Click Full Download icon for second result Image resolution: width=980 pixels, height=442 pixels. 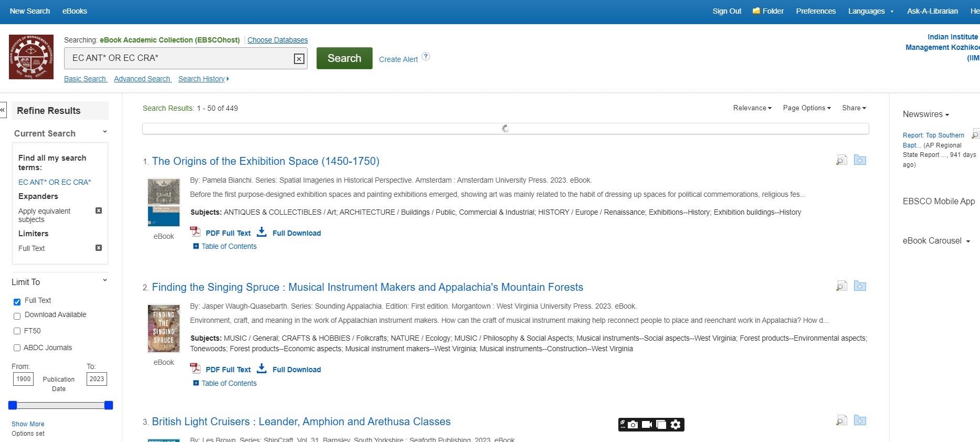[x=262, y=369]
